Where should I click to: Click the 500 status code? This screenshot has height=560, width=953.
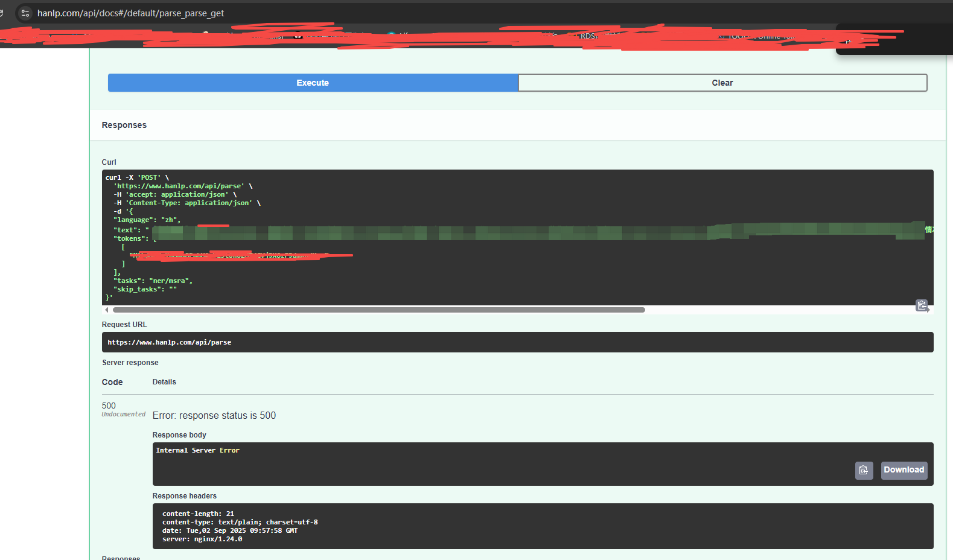click(x=109, y=406)
